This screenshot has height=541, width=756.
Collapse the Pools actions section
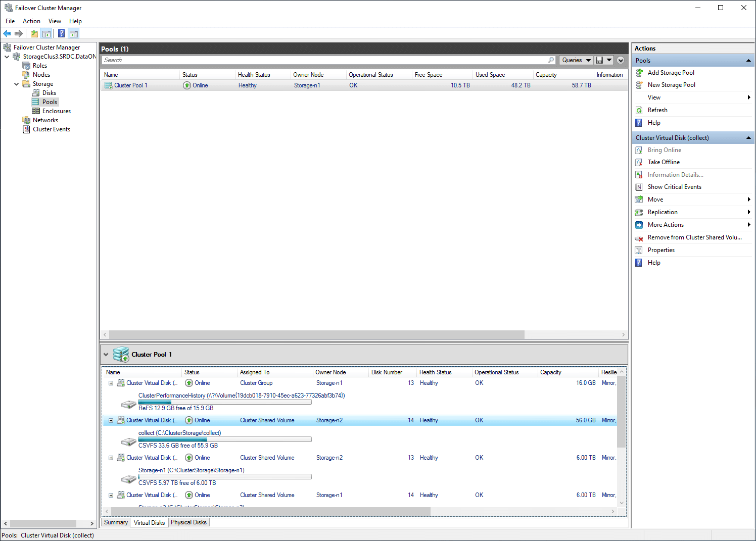tap(748, 61)
